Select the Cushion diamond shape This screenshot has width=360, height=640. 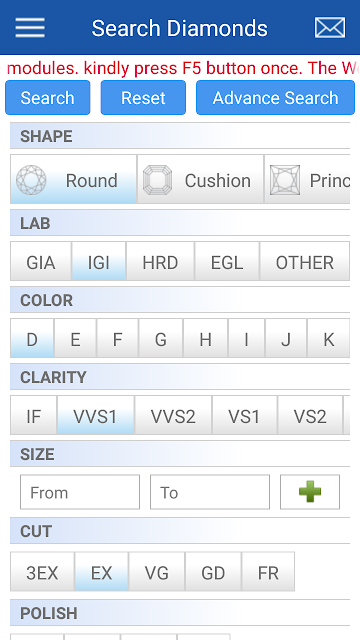tap(200, 179)
